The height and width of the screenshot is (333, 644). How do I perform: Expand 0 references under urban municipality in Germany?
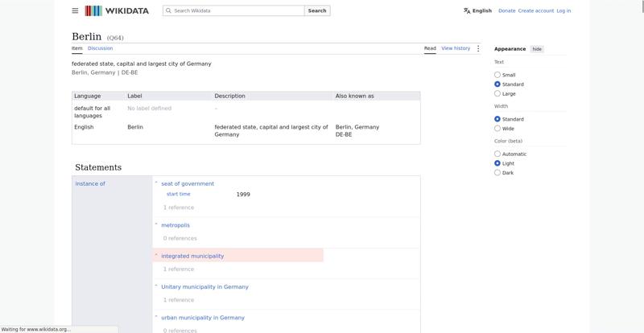coord(180,330)
